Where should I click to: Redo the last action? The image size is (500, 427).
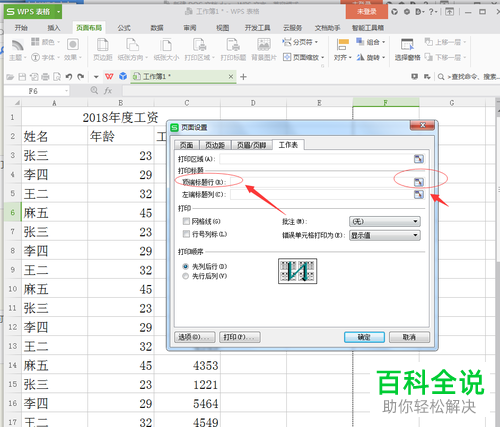[80, 77]
